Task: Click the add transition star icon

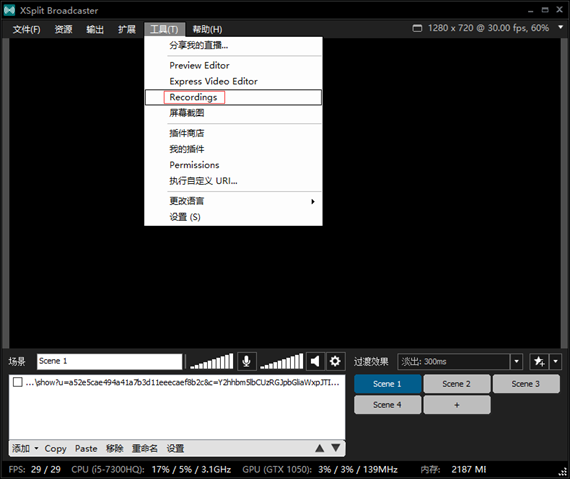Action: pyautogui.click(x=539, y=362)
